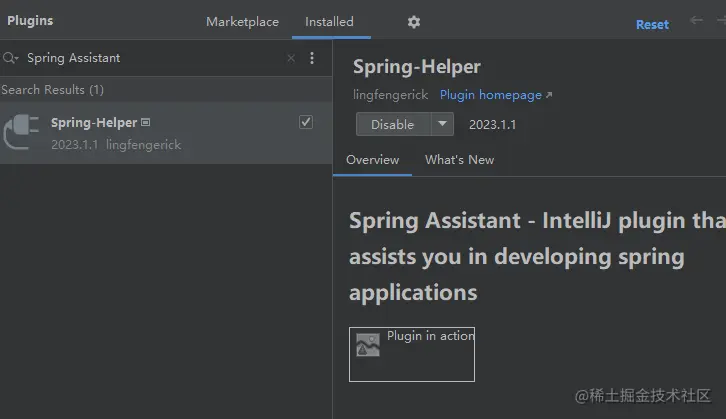
Task: Click the Search Results (1) header
Action: click(x=52, y=90)
